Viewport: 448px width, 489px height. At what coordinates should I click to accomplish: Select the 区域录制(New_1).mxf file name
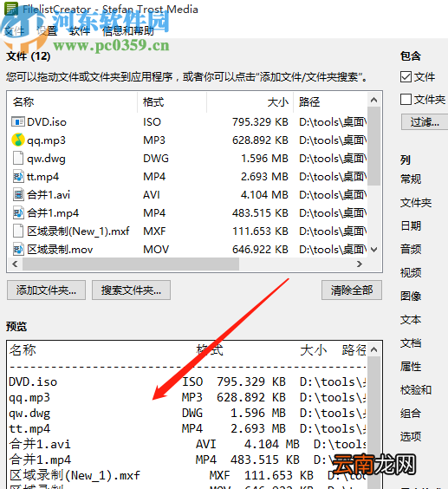[x=78, y=231]
